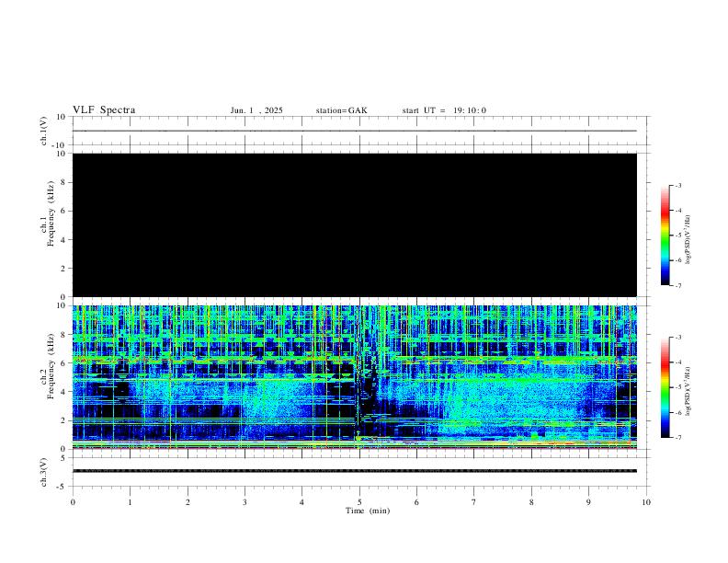Screen dimensions: 728x563
Task: Click the time axis tick label "1" min
Action: click(130, 502)
